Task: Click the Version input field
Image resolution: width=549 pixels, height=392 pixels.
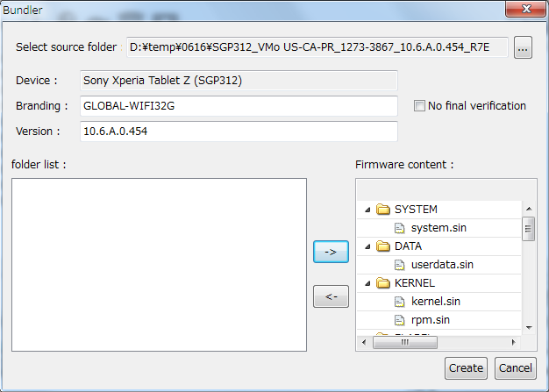Action: coord(239,132)
